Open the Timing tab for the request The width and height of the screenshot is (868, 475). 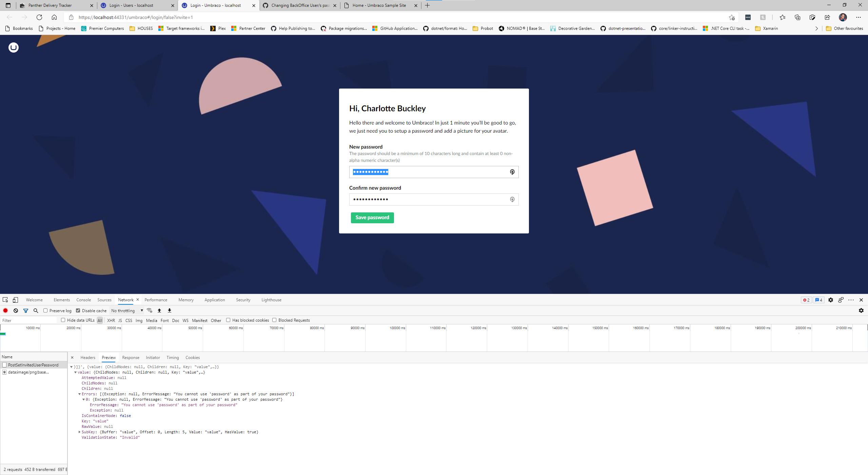[173, 357]
